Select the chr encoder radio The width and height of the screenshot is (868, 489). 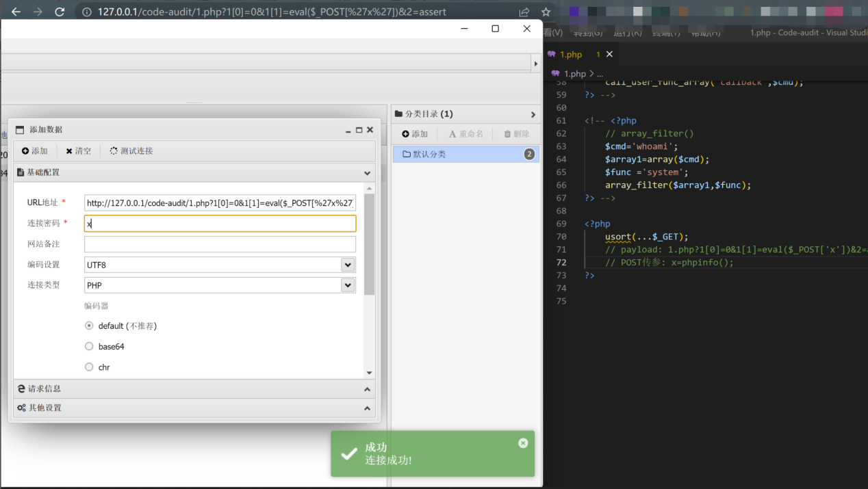pos(89,367)
